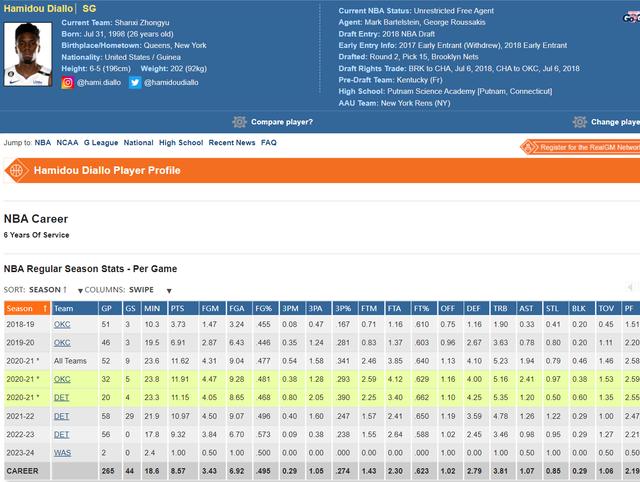640x482 pixels.
Task: Select 'Unrestricted Free Agent' status text
Action: coord(454,11)
